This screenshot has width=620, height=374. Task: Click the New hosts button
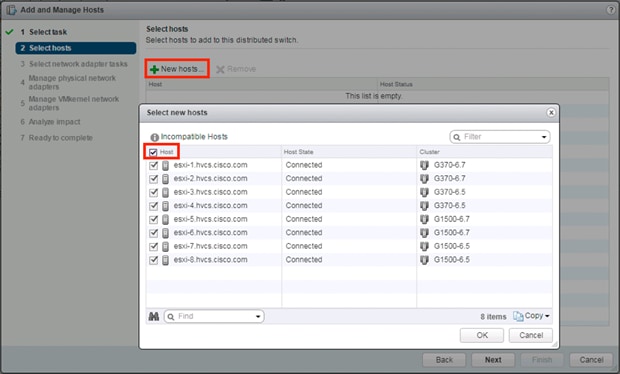pos(177,69)
